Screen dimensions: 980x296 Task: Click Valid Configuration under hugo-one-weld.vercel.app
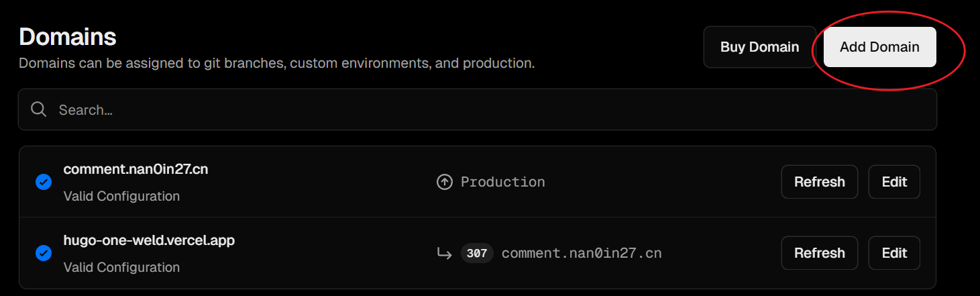point(121,267)
